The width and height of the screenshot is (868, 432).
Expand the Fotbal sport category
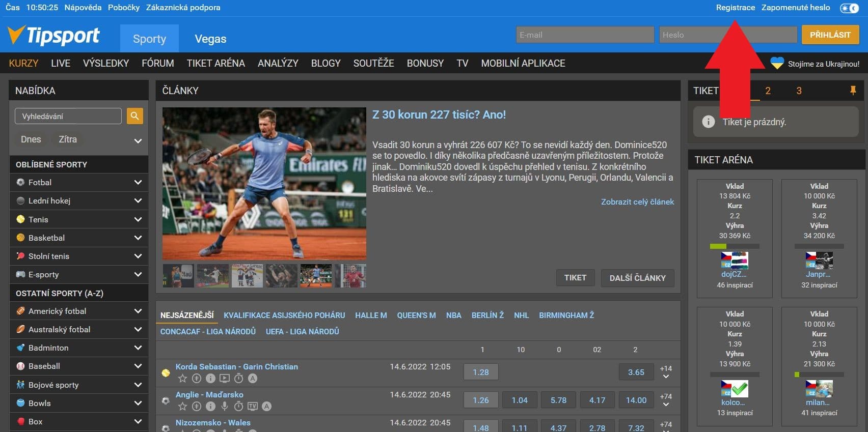tap(138, 182)
